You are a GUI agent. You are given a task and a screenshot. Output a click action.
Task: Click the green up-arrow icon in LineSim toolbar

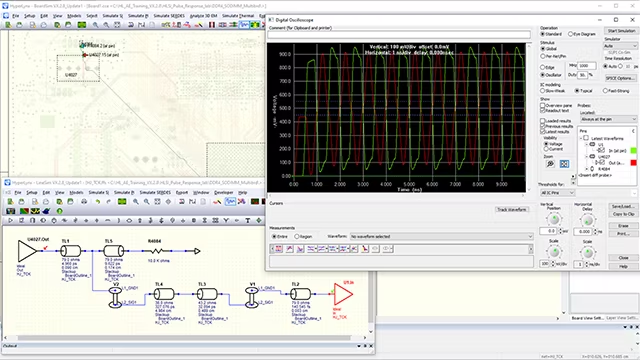pos(60,211)
